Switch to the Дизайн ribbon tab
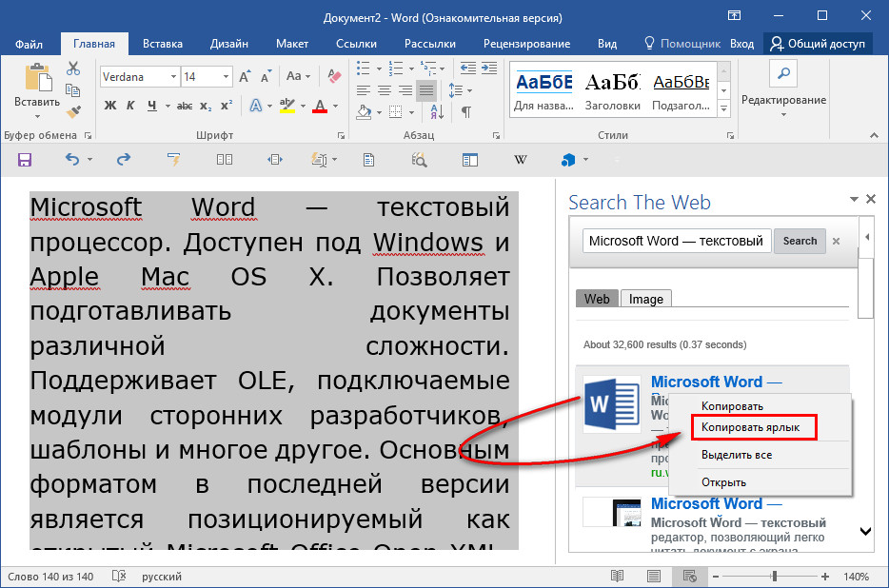The image size is (889, 588). [x=229, y=44]
